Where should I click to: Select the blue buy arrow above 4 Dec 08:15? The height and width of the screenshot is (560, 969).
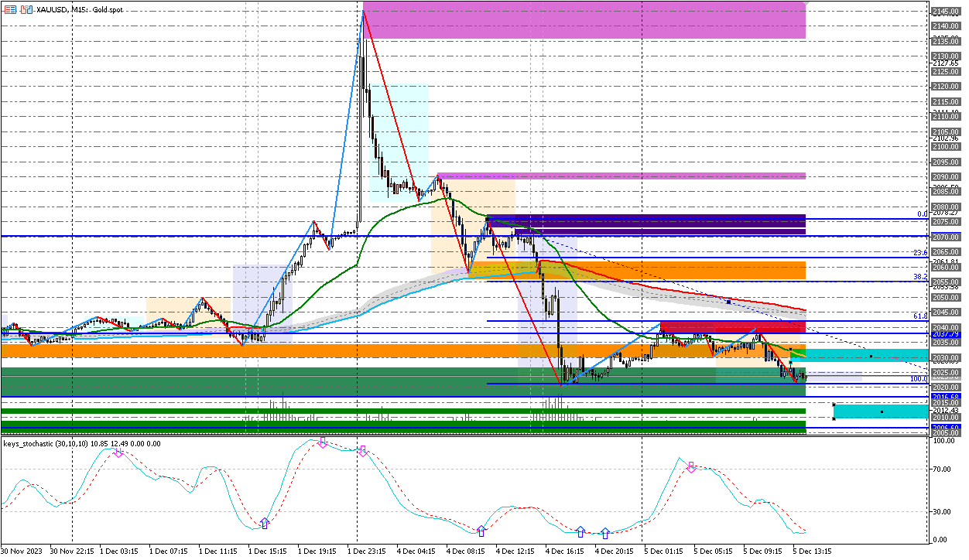click(481, 531)
